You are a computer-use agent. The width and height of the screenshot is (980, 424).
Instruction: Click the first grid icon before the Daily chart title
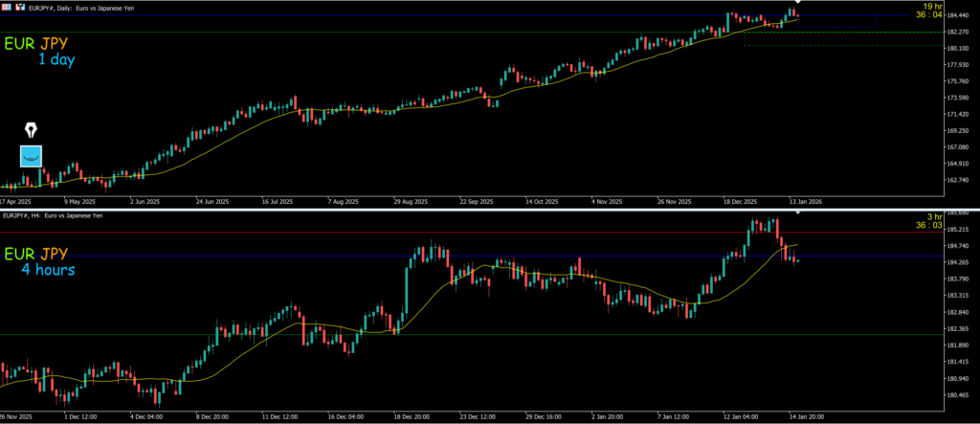coord(7,5)
